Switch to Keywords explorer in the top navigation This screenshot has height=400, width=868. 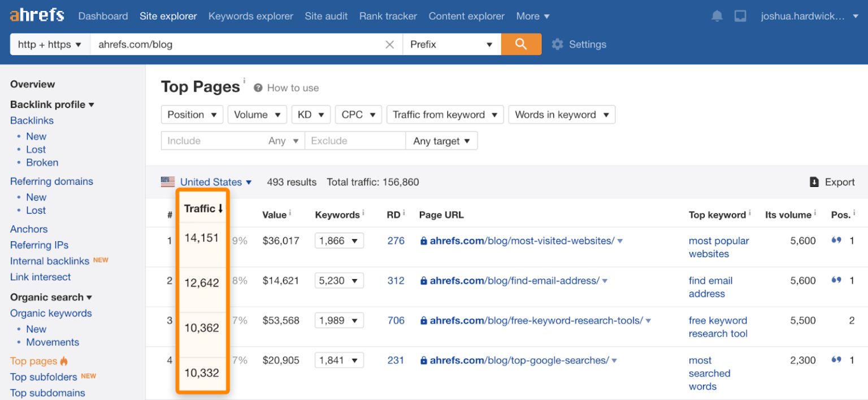click(250, 16)
